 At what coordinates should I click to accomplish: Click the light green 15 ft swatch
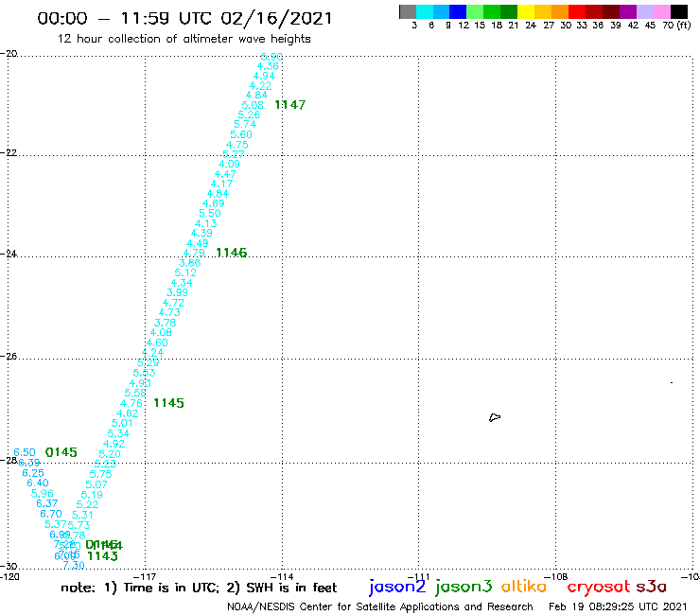click(x=475, y=11)
